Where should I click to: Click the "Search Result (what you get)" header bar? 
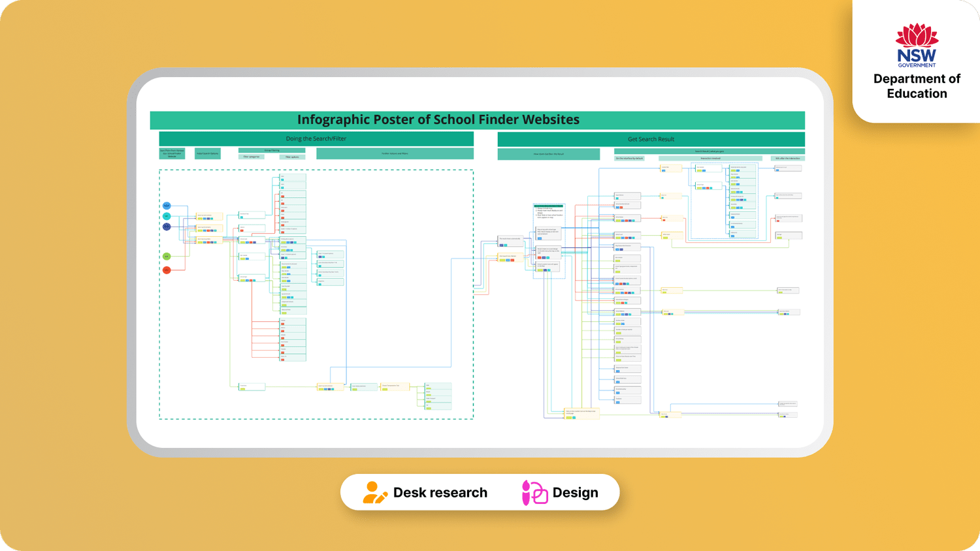710,151
